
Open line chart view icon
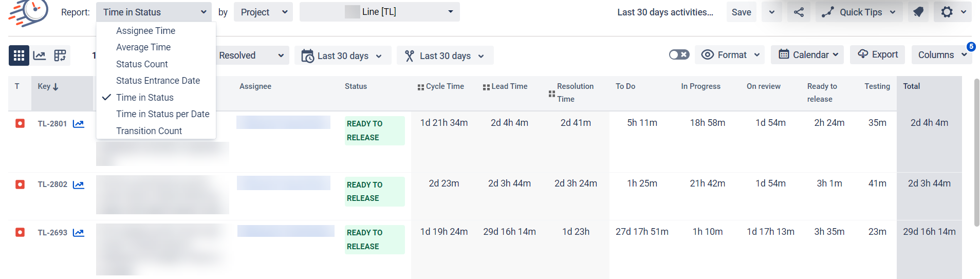pos(40,55)
